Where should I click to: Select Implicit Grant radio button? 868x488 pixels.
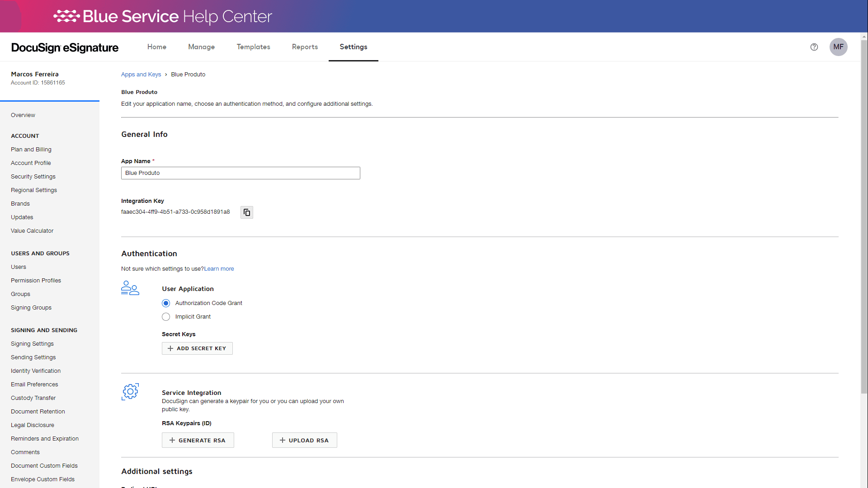166,317
